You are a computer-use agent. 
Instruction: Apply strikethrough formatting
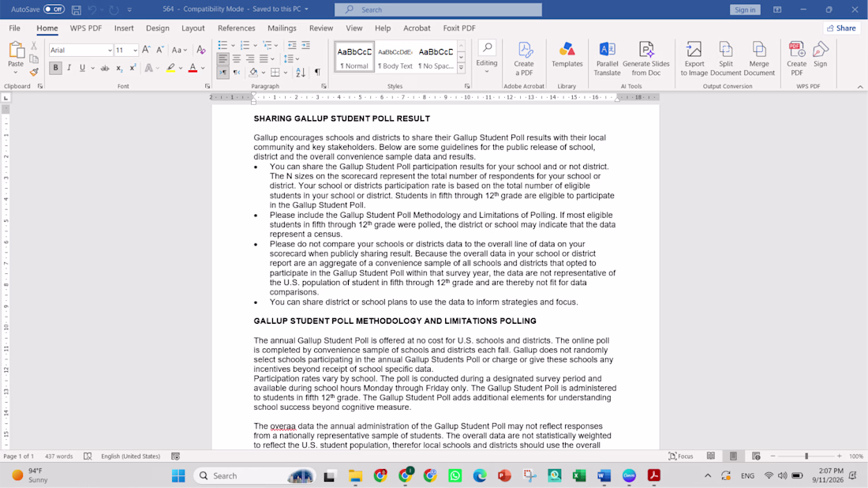pyautogui.click(x=105, y=68)
